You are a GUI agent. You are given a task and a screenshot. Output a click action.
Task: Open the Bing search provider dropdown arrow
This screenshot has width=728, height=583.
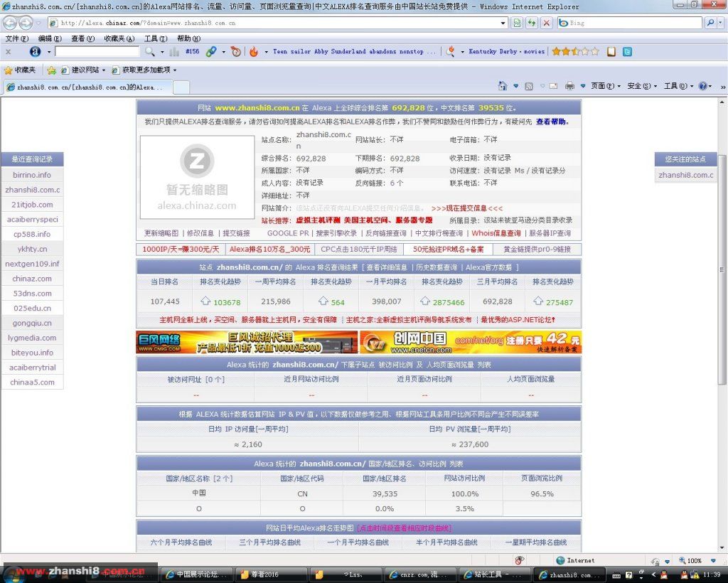point(721,23)
